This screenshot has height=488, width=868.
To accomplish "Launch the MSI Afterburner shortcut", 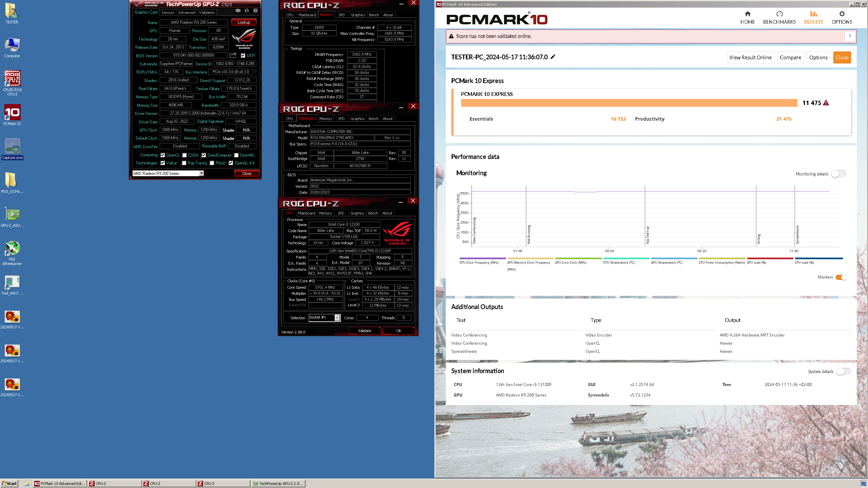I will 12,253.
